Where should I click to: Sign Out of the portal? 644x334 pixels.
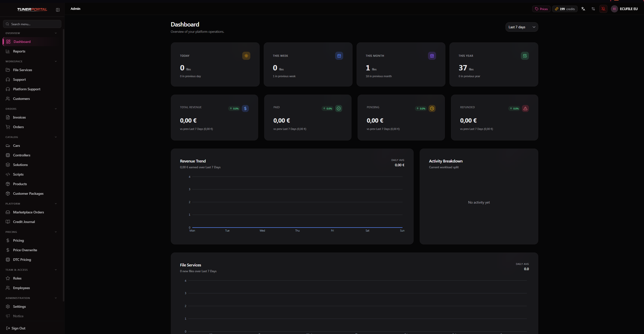[16, 328]
